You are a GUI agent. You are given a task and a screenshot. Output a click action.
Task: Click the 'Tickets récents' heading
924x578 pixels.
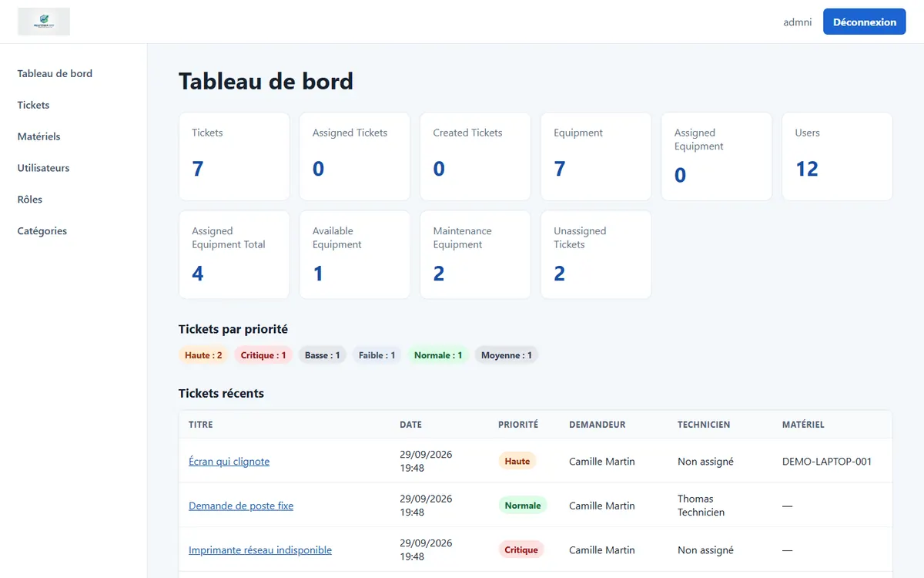click(x=221, y=393)
